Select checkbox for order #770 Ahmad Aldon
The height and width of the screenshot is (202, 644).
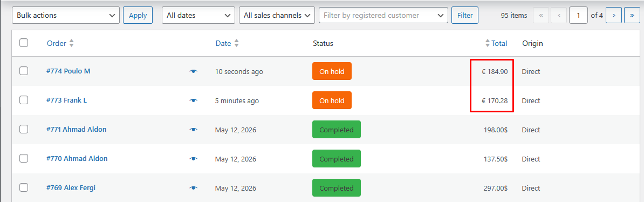(24, 158)
